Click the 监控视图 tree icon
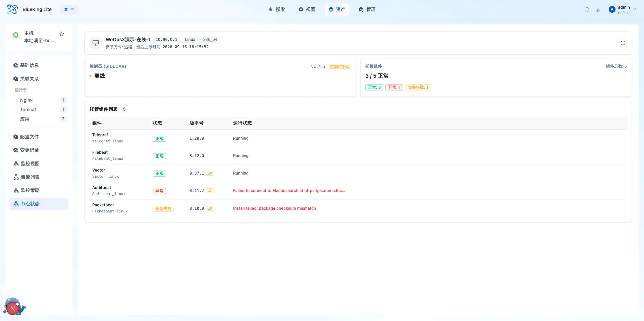 coord(16,164)
